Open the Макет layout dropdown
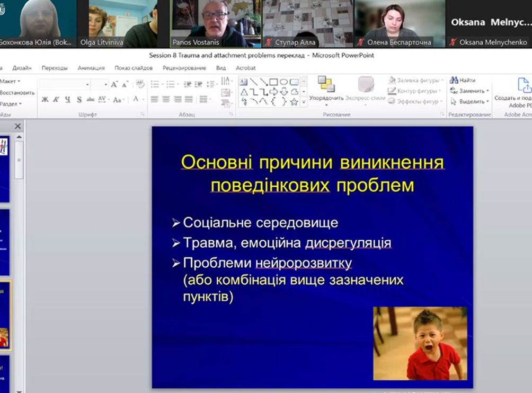 pyautogui.click(x=11, y=81)
